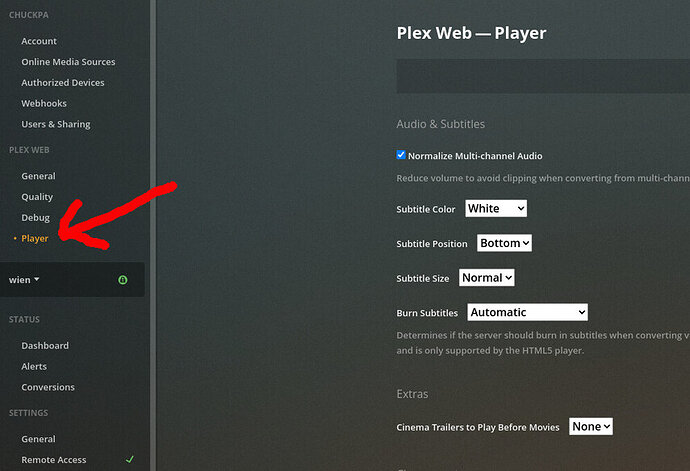Click the Remote Access green checkmark
690x471 pixels.
tap(130, 459)
